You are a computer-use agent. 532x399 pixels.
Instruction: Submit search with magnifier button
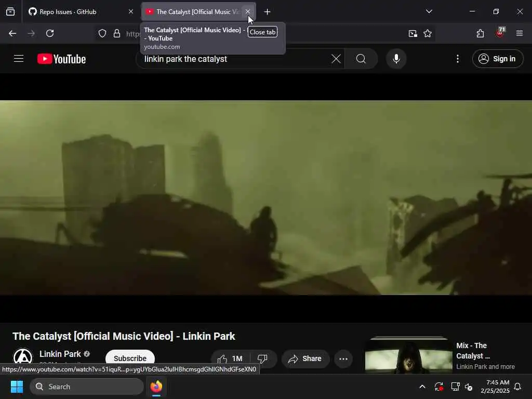(361, 59)
